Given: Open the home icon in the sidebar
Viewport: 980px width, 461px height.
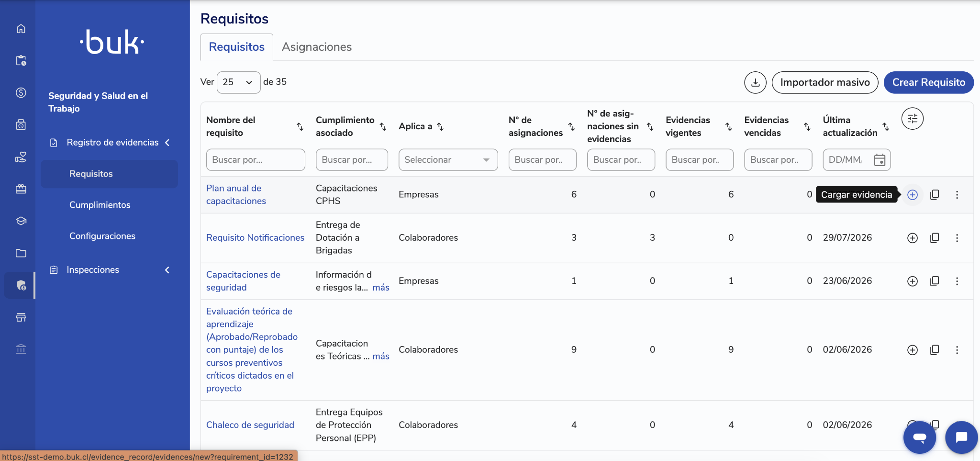Looking at the screenshot, I should (x=21, y=29).
